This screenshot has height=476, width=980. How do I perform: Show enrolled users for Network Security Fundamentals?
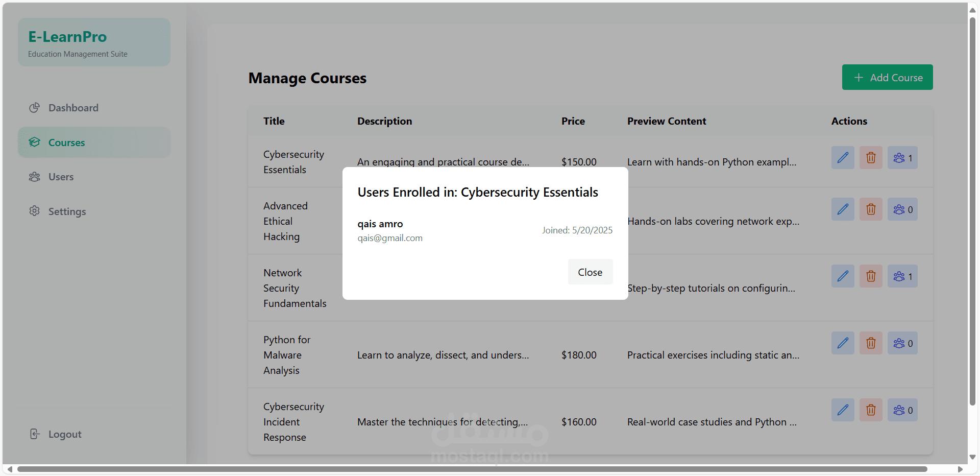pos(902,276)
